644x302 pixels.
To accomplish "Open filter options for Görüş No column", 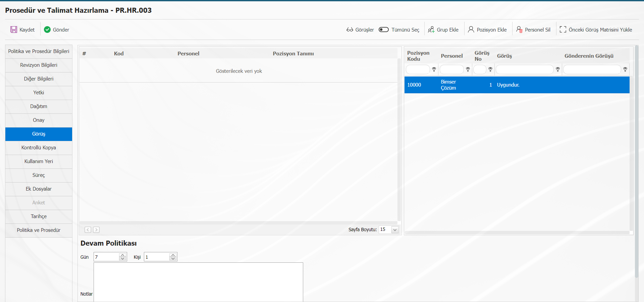I will point(490,69).
